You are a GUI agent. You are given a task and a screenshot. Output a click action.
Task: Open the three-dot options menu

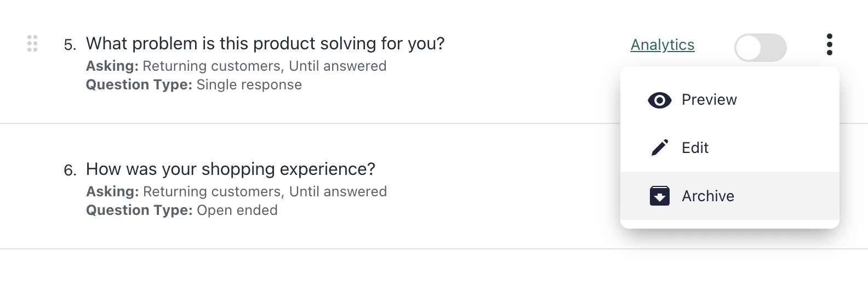coord(829,44)
